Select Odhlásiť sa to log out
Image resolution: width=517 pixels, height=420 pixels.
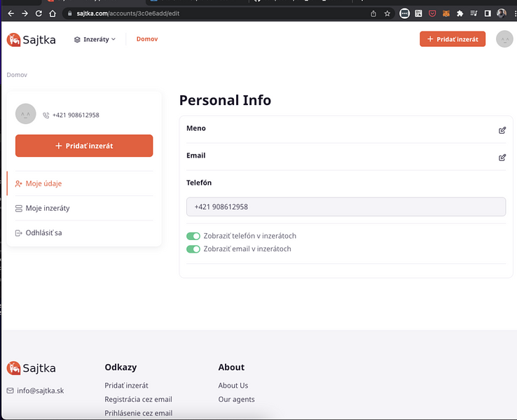point(43,232)
